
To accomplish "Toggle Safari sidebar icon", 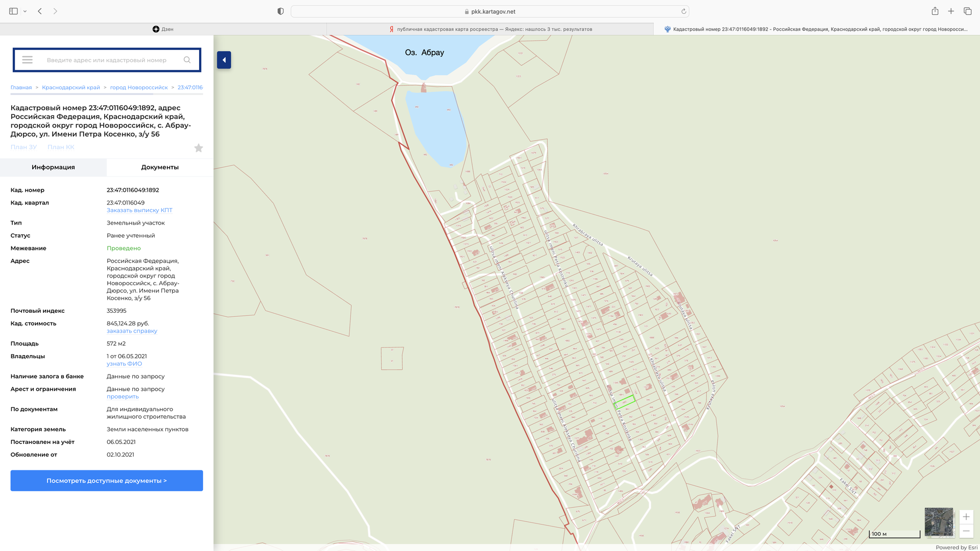I will click(x=13, y=11).
